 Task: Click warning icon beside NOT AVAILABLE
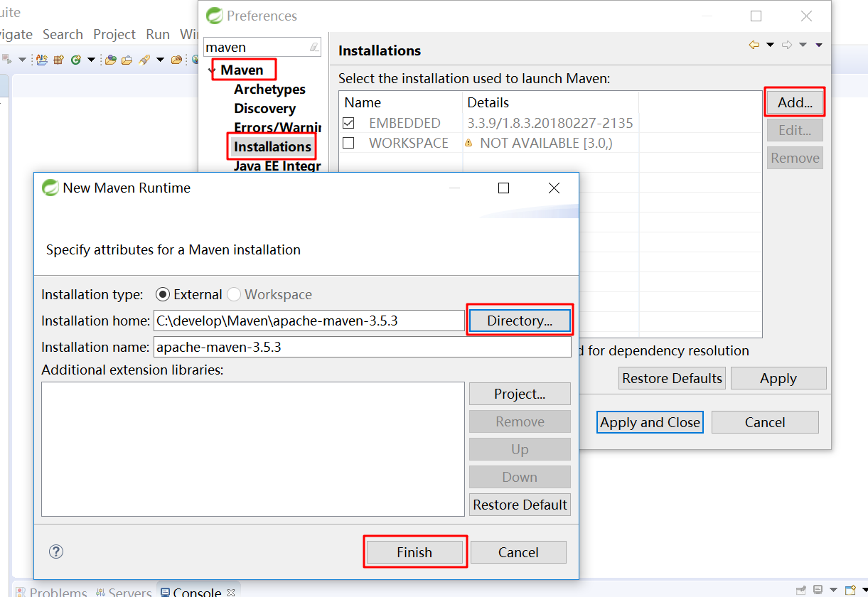468,143
